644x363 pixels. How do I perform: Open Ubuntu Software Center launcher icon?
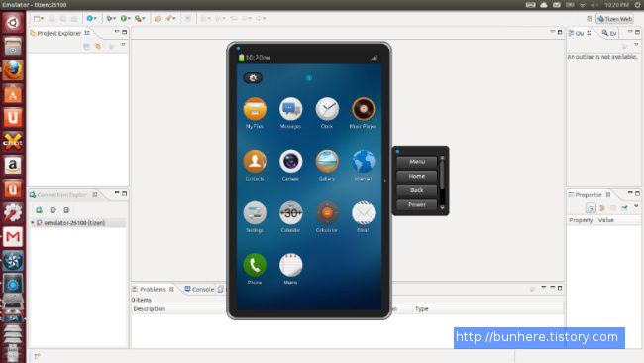pos(13,94)
